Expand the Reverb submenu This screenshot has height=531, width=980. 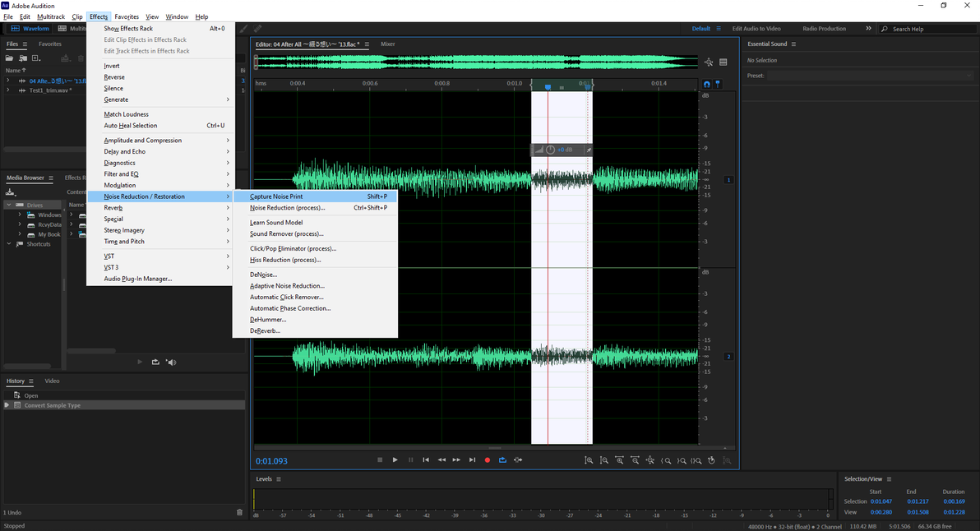point(113,208)
